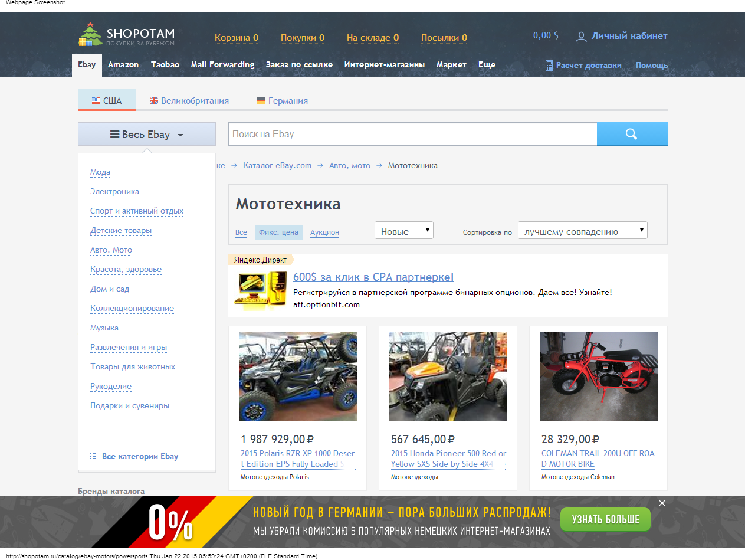Open the Новые condition dropdown
This screenshot has width=745, height=560.
pos(404,231)
